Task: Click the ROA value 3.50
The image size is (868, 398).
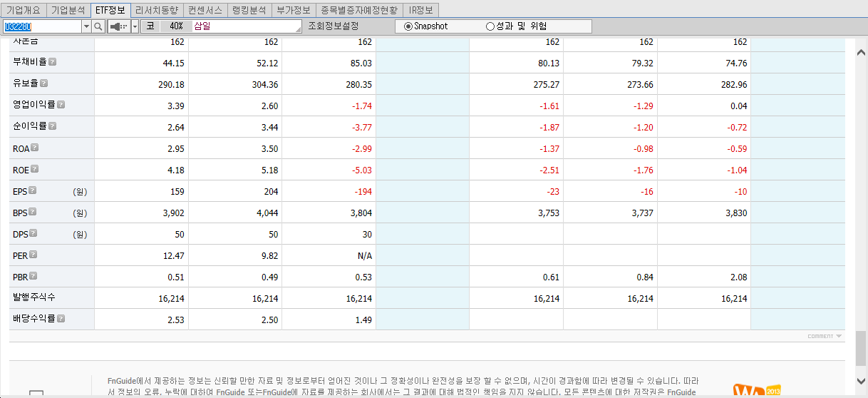Action: (269, 149)
